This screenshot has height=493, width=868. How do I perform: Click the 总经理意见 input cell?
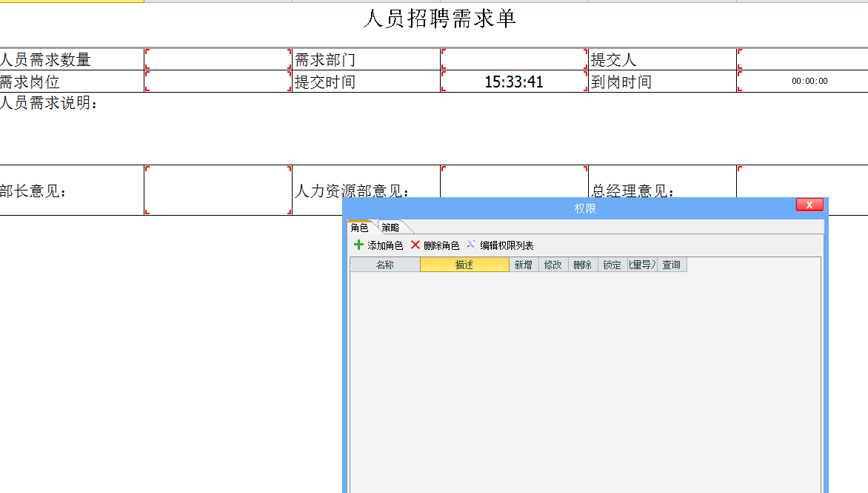point(803,181)
